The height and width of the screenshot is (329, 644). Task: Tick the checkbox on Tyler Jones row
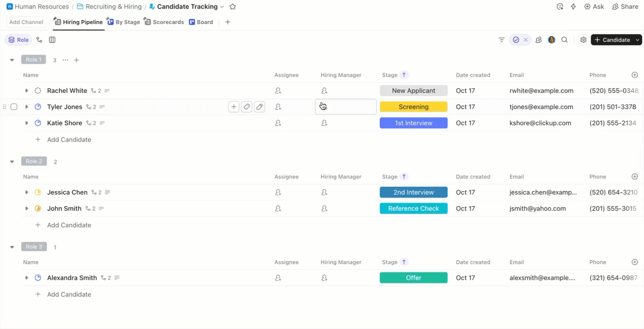14,107
